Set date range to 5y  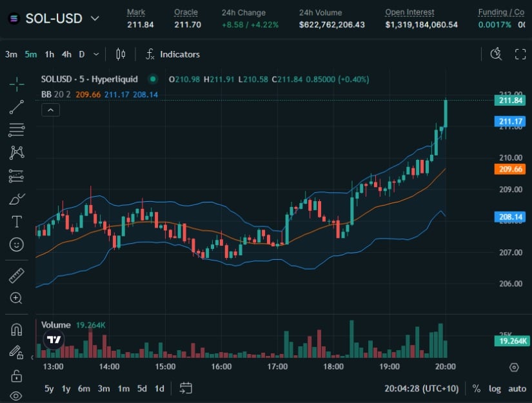tap(49, 388)
